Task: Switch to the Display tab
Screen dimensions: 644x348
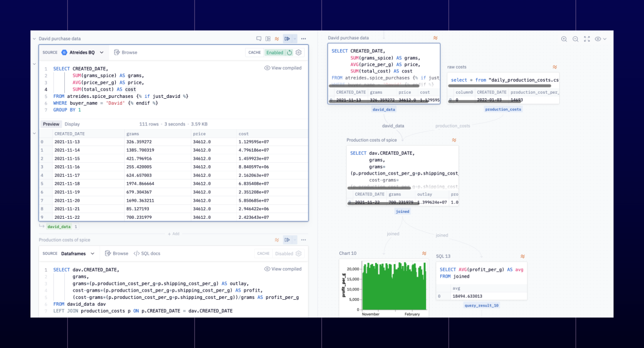Action: 72,124
